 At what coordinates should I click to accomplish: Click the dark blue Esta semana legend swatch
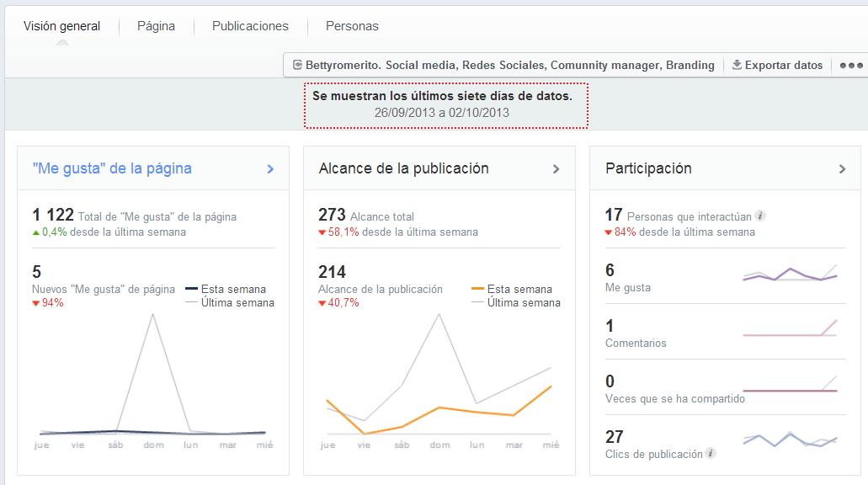point(191,289)
